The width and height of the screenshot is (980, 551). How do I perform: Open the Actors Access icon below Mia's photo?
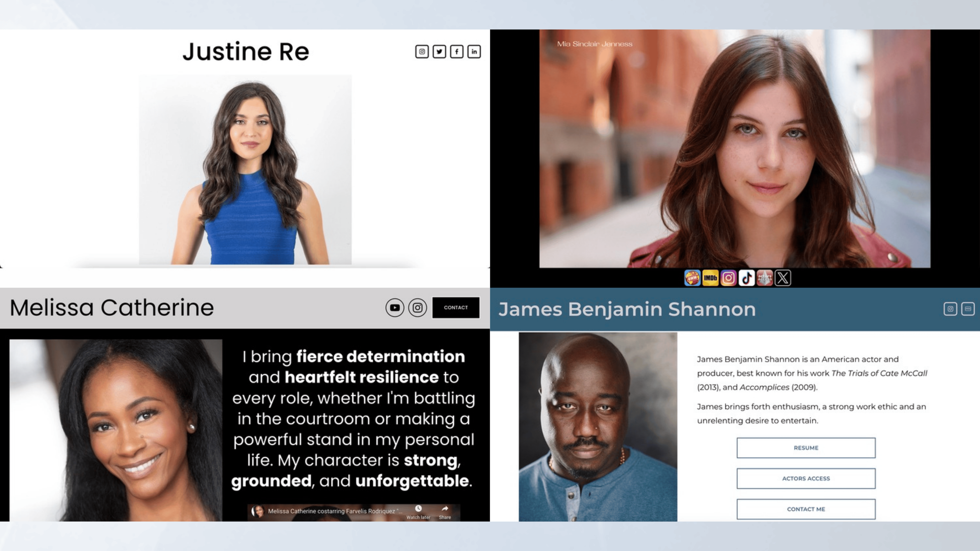[764, 278]
